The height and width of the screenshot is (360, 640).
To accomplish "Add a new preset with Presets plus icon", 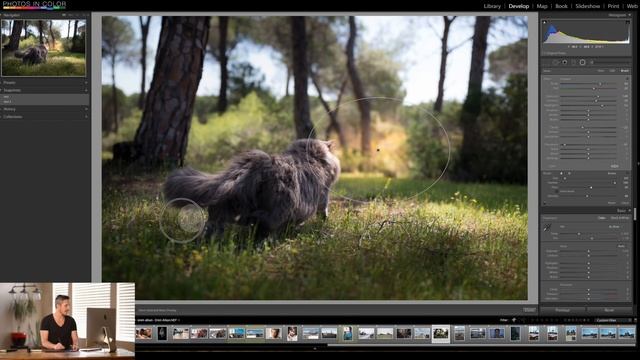I will pyautogui.click(x=86, y=82).
